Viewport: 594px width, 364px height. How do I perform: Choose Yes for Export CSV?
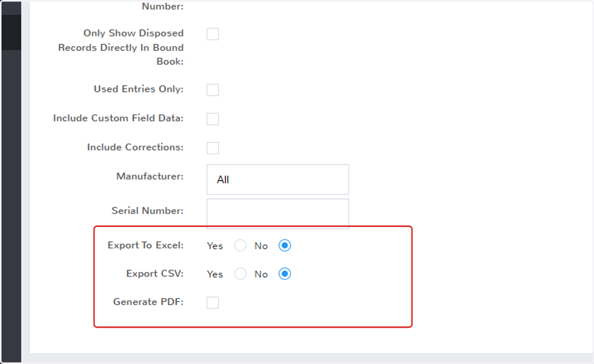pos(240,274)
